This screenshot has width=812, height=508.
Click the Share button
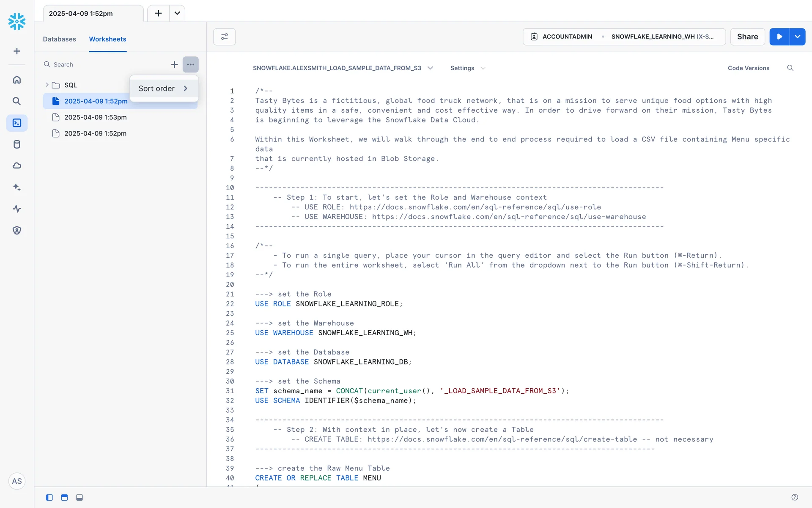click(x=747, y=37)
